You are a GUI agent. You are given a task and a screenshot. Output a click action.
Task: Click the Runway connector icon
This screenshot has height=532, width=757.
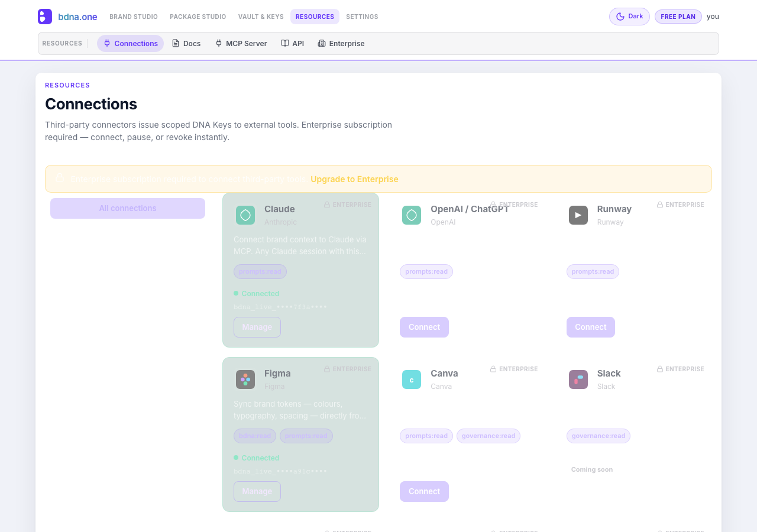(578, 215)
